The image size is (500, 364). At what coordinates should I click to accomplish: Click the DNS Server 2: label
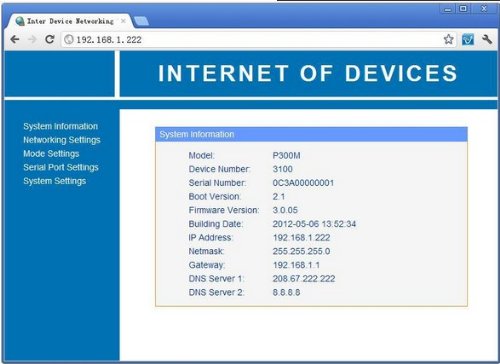pos(216,292)
